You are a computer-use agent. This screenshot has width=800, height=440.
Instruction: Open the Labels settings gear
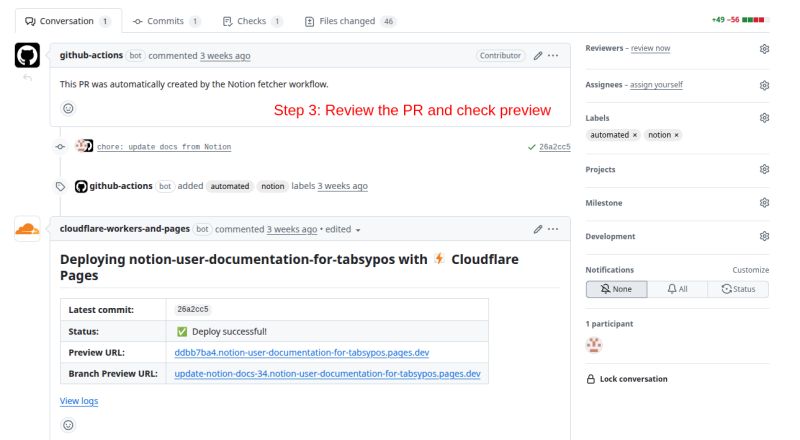coord(764,118)
